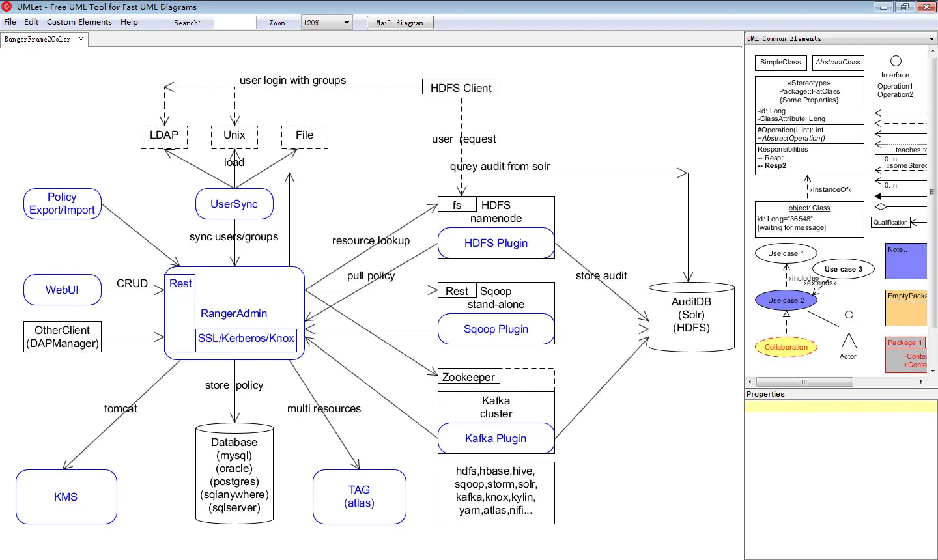
Task: Open the Zoom 120% dropdown
Action: [327, 23]
